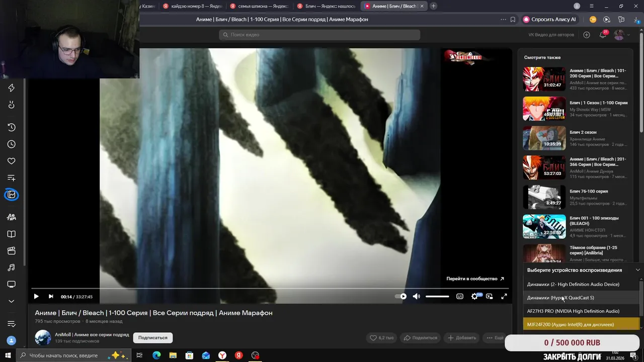Screen dimensions: 644x362
Task: Open the Блич 101-200 Серия thumbnail
Action: [544, 79]
